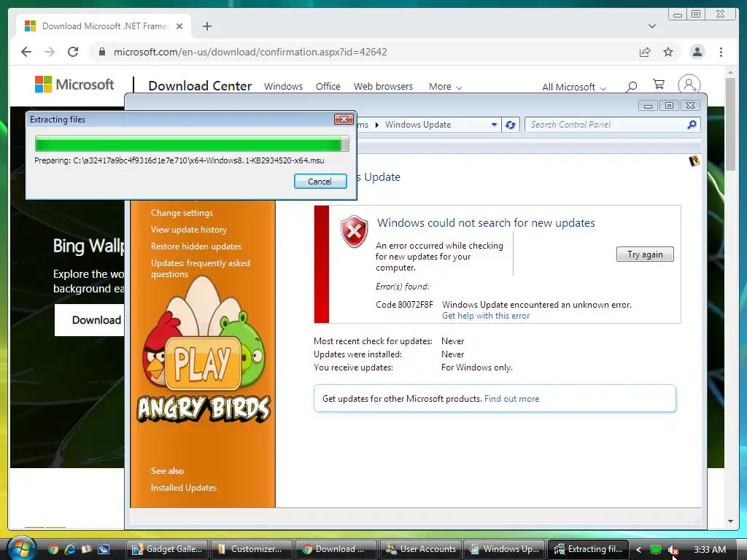Open the Download Center heading link
The width and height of the screenshot is (747, 560).
click(x=200, y=86)
